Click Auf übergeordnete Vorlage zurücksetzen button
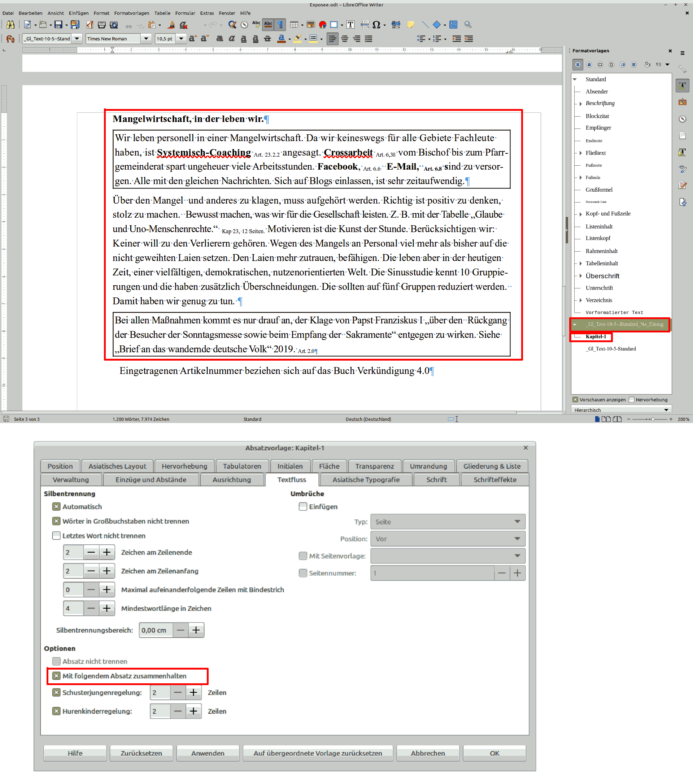The height and width of the screenshot is (784, 693). pyautogui.click(x=318, y=753)
